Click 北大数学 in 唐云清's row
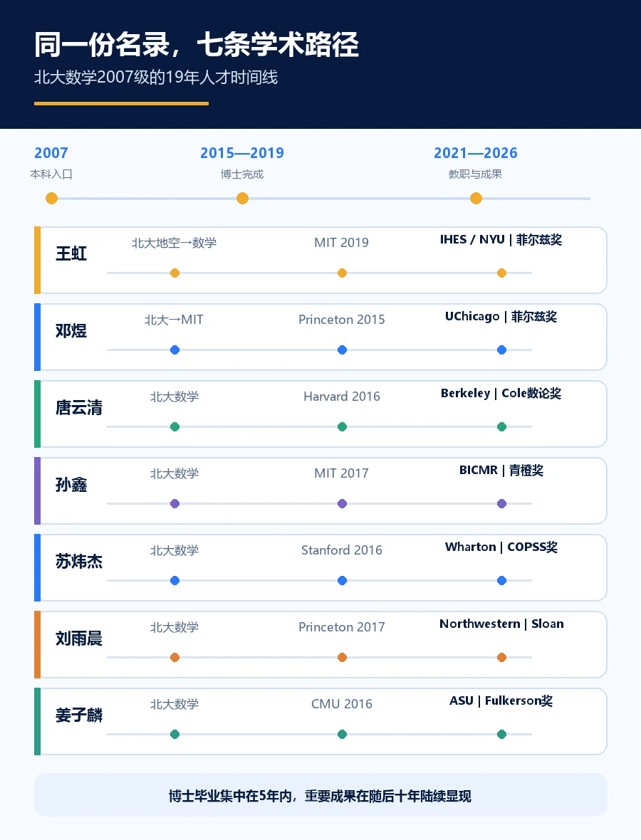641x840 pixels. pos(174,397)
